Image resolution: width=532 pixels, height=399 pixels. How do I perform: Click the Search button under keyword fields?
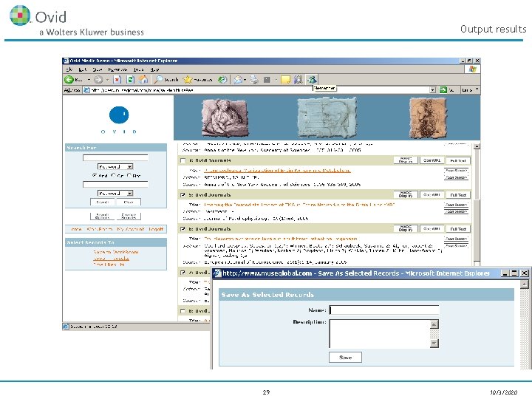(103, 202)
